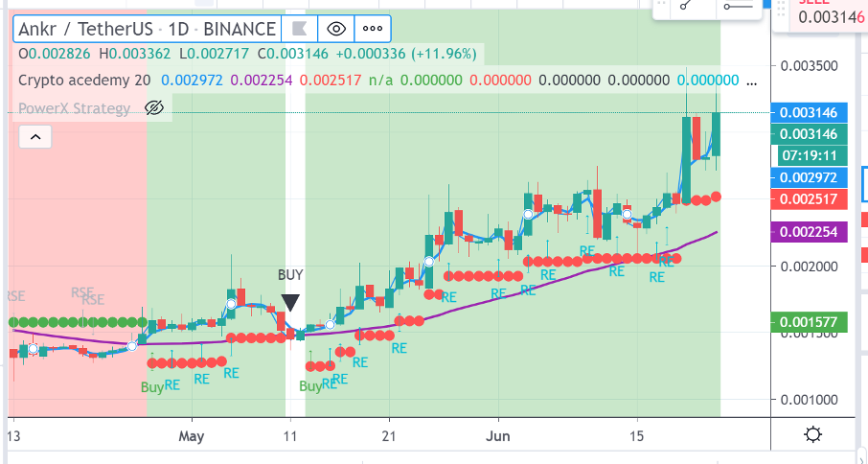Show the hidden PowerX Strategy indicator
Screen dimensions: 868x464
click(x=153, y=108)
